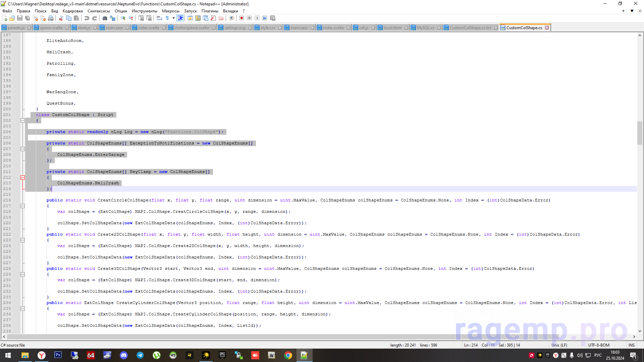Viewport: 644px width, 362px height.
Task: Click the UTF-8-BOM encoding field
Action: [x=599, y=345]
